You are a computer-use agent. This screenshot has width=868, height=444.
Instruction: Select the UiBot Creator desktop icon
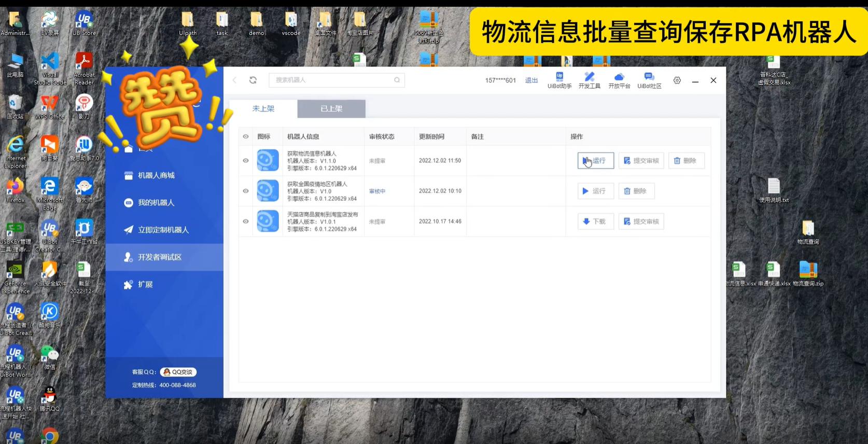50,236
